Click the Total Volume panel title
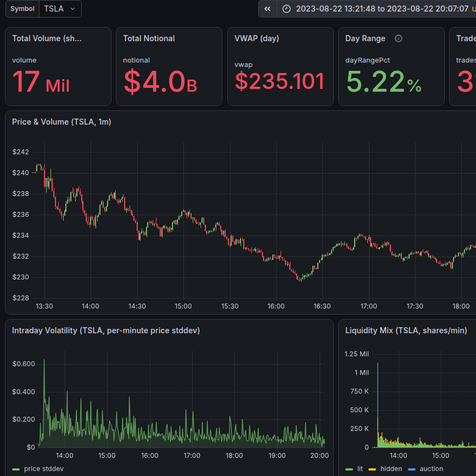The image size is (476, 476). click(x=47, y=38)
